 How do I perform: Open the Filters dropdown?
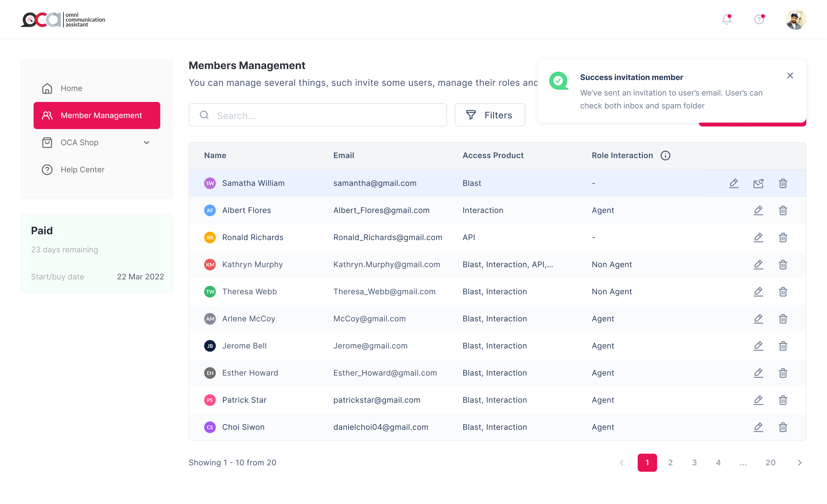pyautogui.click(x=490, y=115)
